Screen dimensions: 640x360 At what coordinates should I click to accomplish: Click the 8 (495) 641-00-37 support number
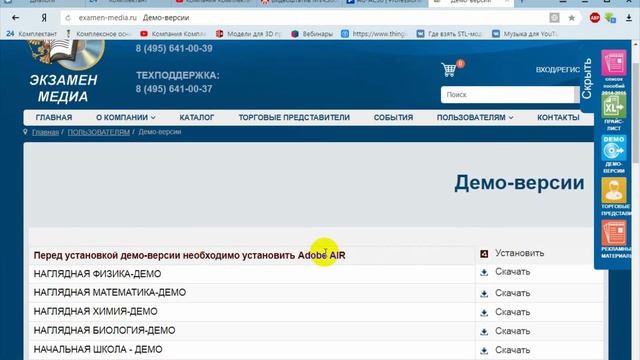174,89
